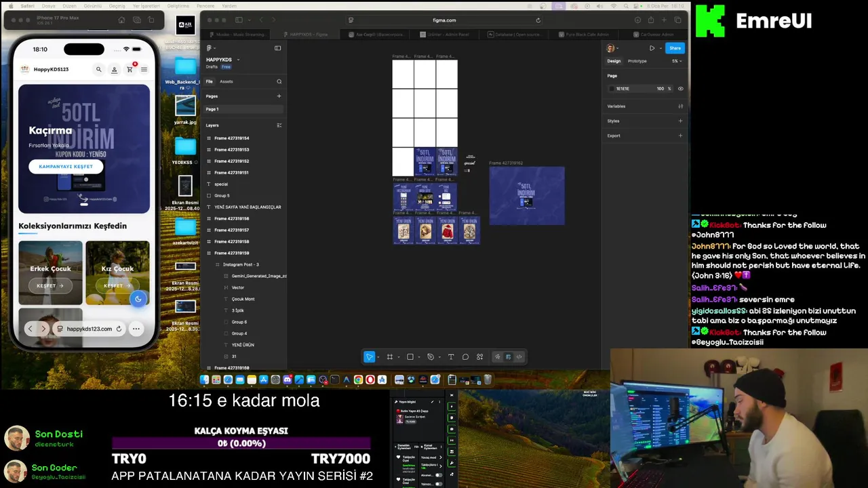This screenshot has width=868, height=488.
Task: Switch to Draw mode in Figma toolbar
Action: coord(497,357)
